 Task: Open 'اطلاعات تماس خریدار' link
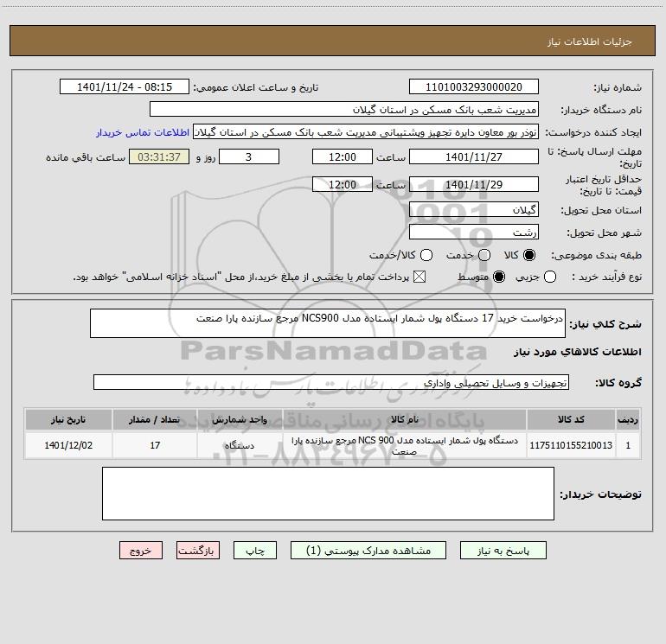point(143,132)
